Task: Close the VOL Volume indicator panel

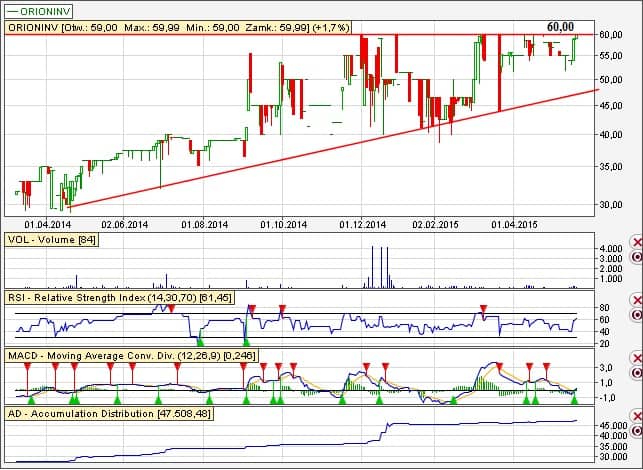Action: [x=636, y=243]
